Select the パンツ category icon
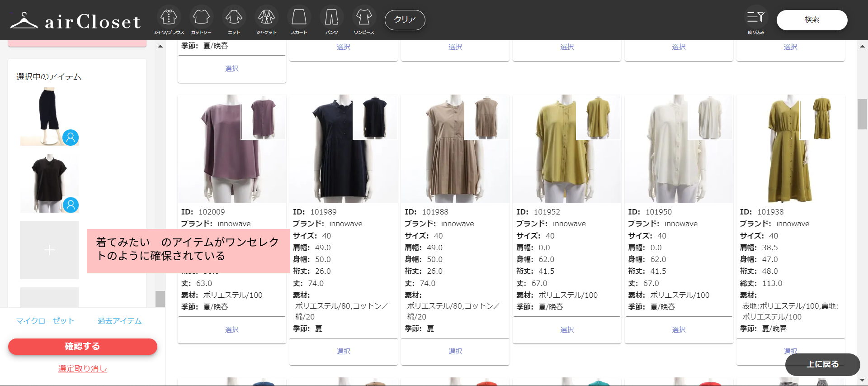Screen dimensions: 868x386 331,18
